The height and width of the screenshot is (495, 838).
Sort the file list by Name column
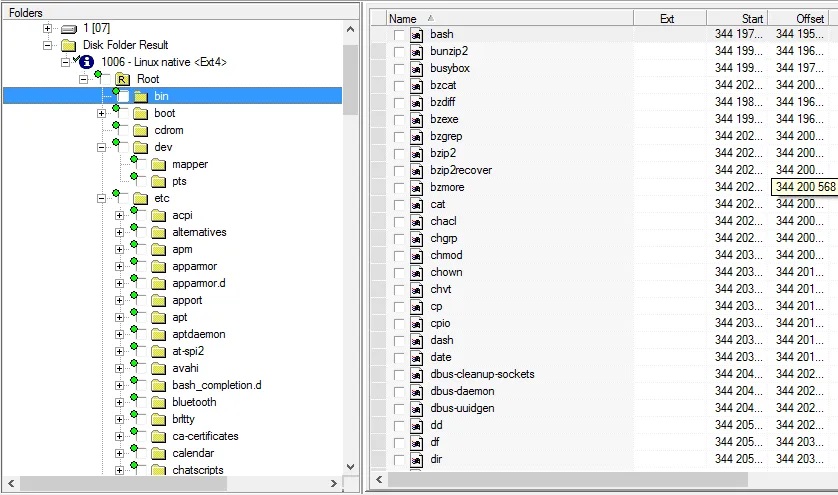tap(403, 18)
